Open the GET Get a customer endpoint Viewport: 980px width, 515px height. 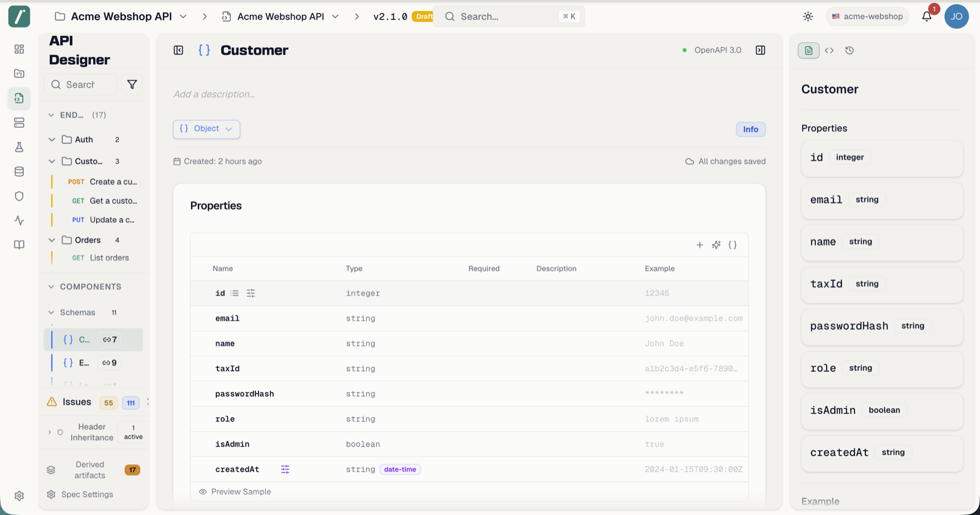(104, 201)
